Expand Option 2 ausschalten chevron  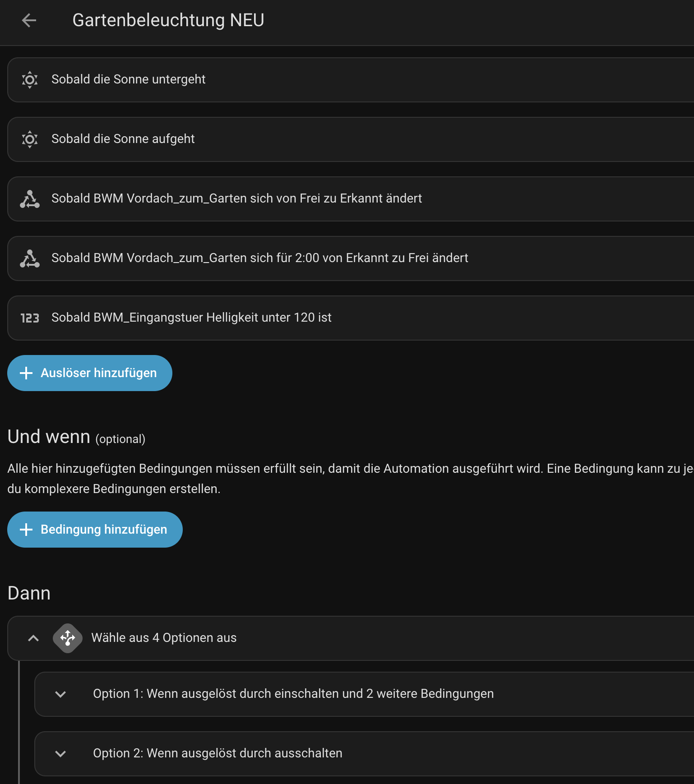coord(60,754)
